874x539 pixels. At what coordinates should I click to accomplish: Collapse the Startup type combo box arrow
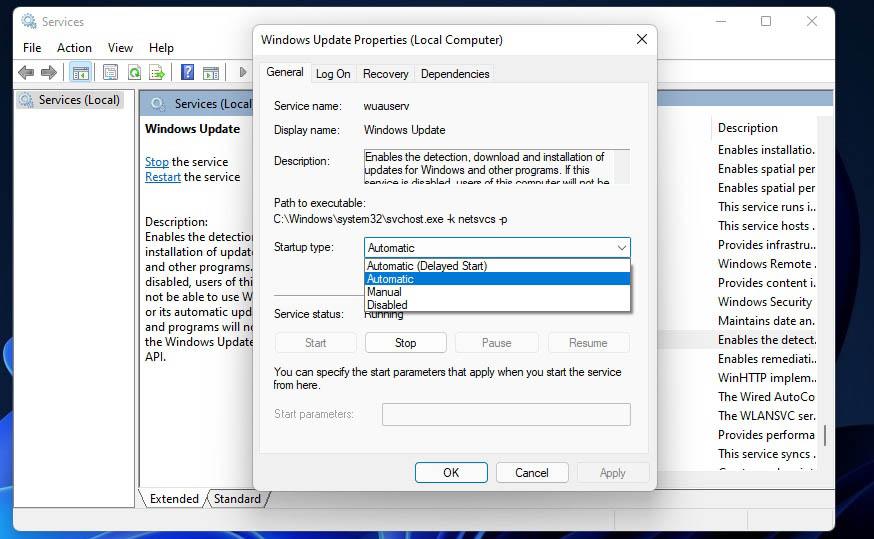tap(621, 248)
